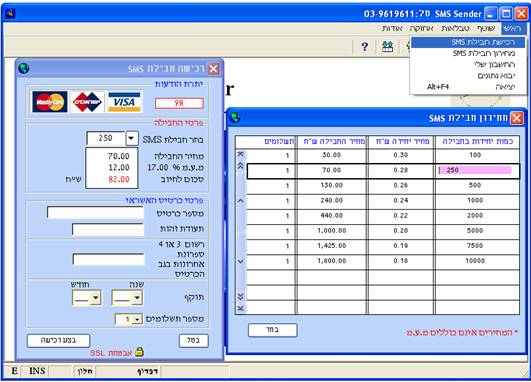531x382 pixels.
Task: Click globe icon in the purchase dialog title
Action: click(x=24, y=68)
